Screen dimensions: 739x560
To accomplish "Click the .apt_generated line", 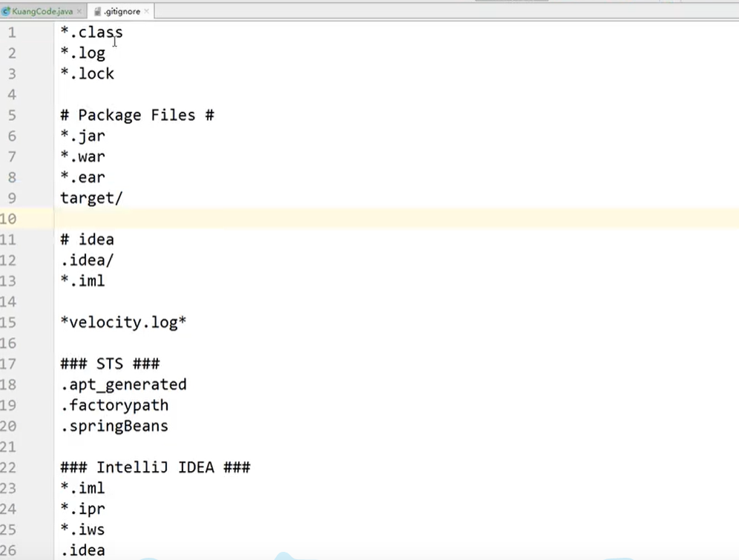I will coord(123,385).
